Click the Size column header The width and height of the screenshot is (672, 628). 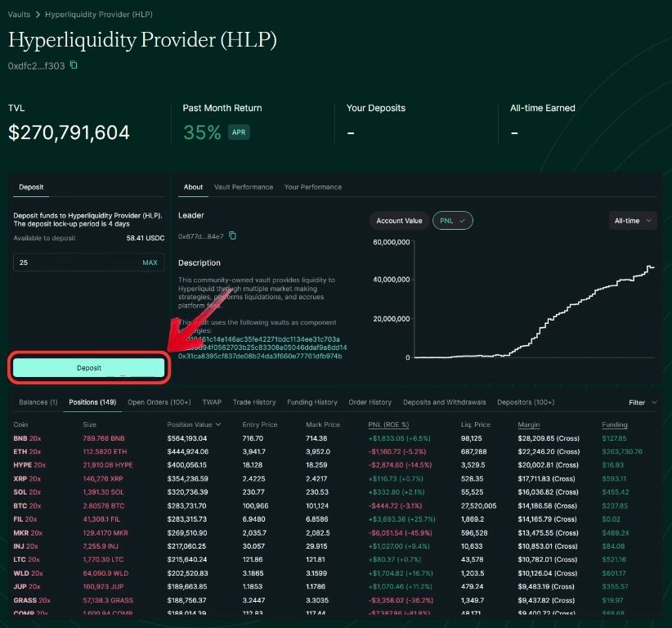point(90,424)
